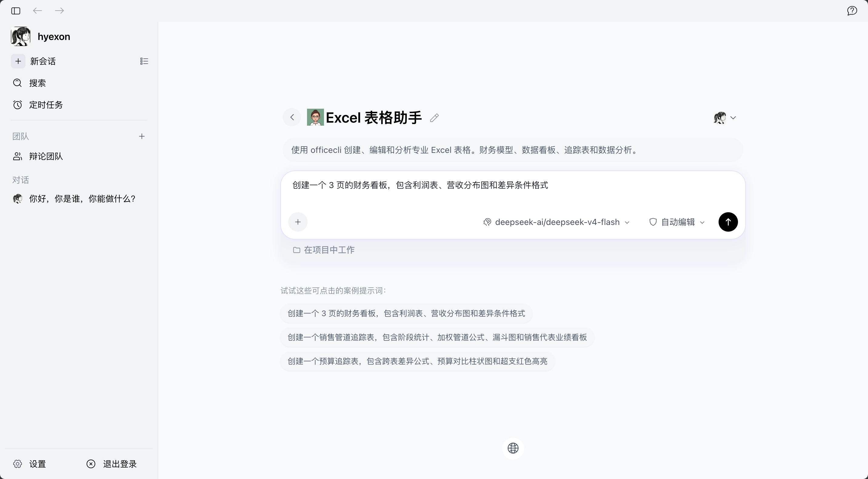
Task: Click the magnifier search icon
Action: coord(18,83)
